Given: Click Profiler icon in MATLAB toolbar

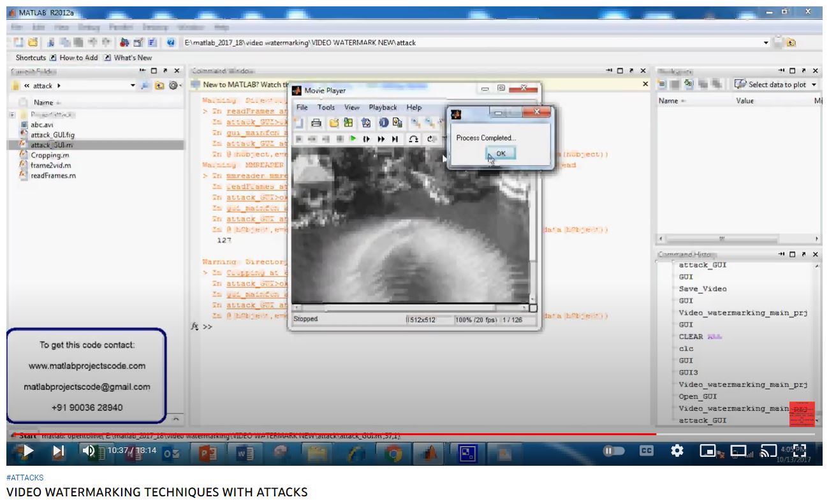Looking at the screenshot, I should 153,43.
